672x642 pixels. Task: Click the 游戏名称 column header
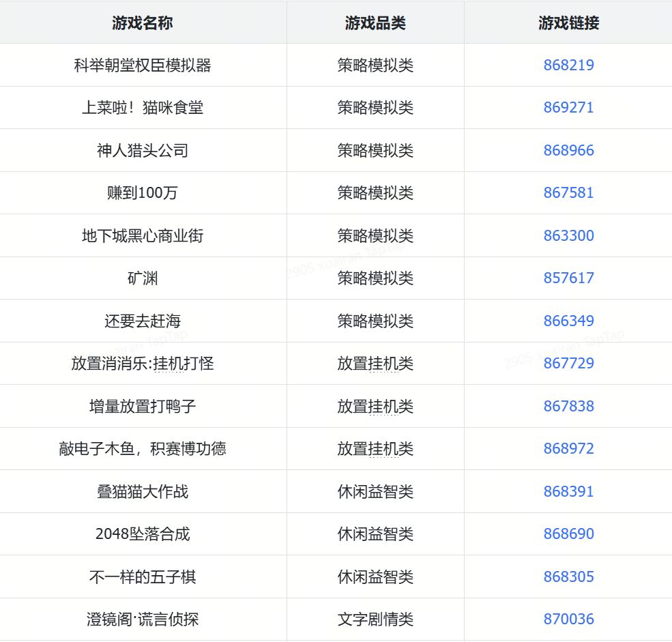[x=143, y=23]
